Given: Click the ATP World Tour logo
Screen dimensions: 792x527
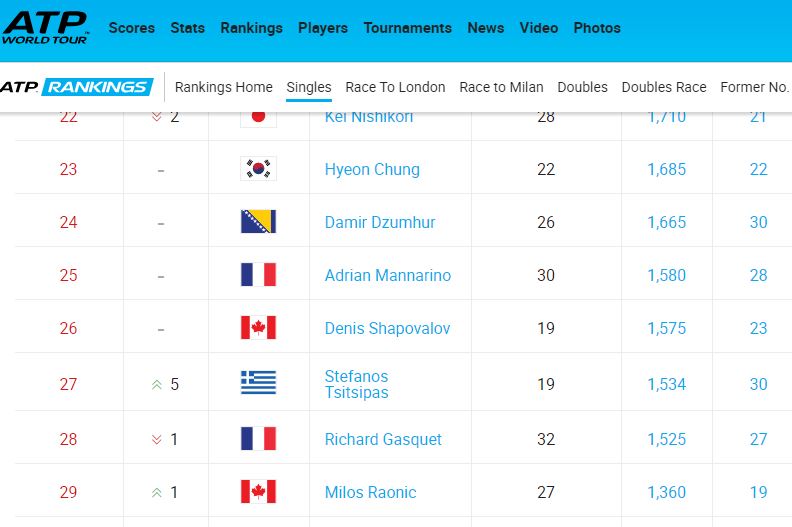Looking at the screenshot, I should coord(45,28).
